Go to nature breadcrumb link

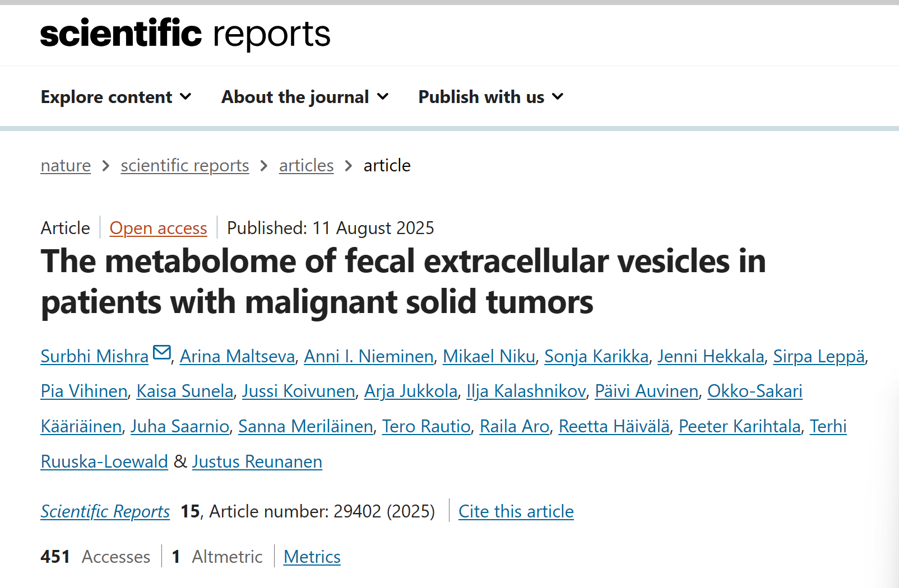[66, 166]
